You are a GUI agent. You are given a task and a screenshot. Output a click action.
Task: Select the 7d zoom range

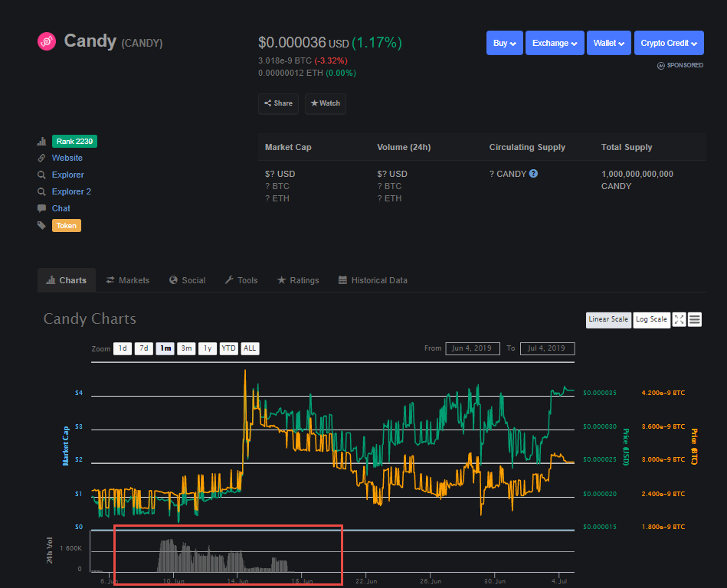[x=143, y=348]
